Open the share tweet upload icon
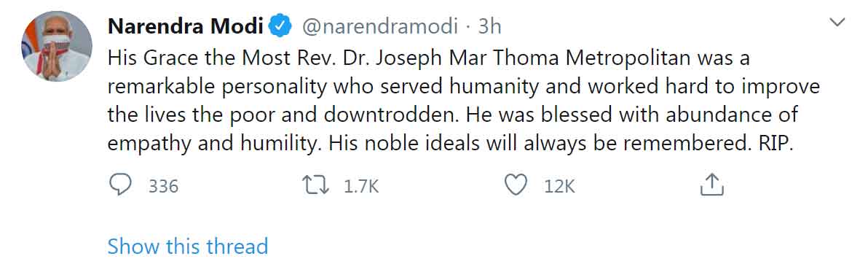 click(712, 185)
